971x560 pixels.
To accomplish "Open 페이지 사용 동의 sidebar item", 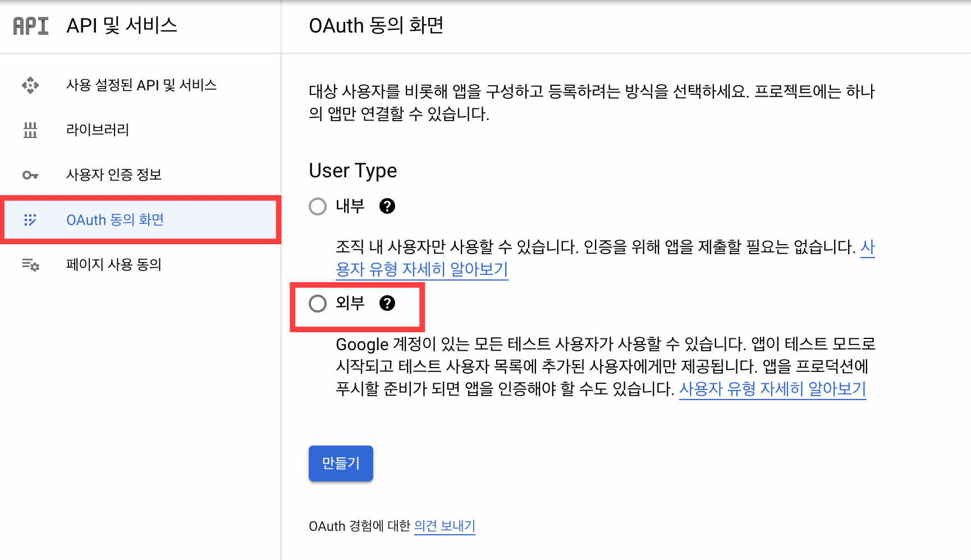I will [114, 265].
